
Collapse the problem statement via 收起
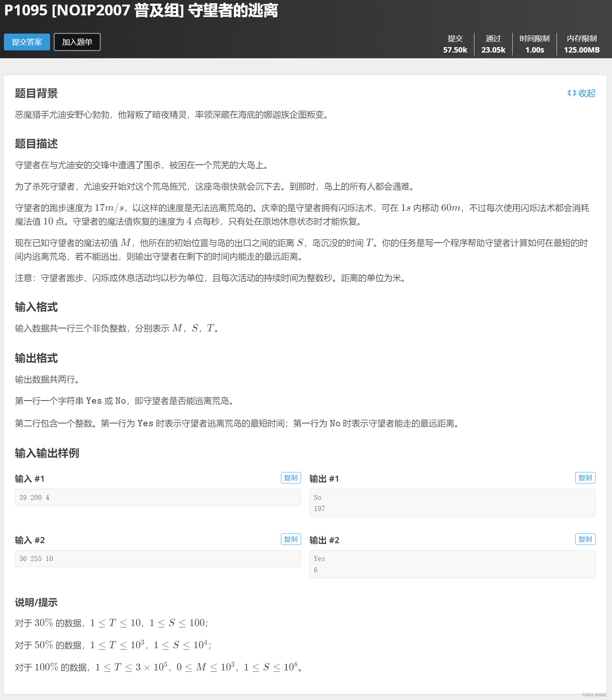point(587,93)
